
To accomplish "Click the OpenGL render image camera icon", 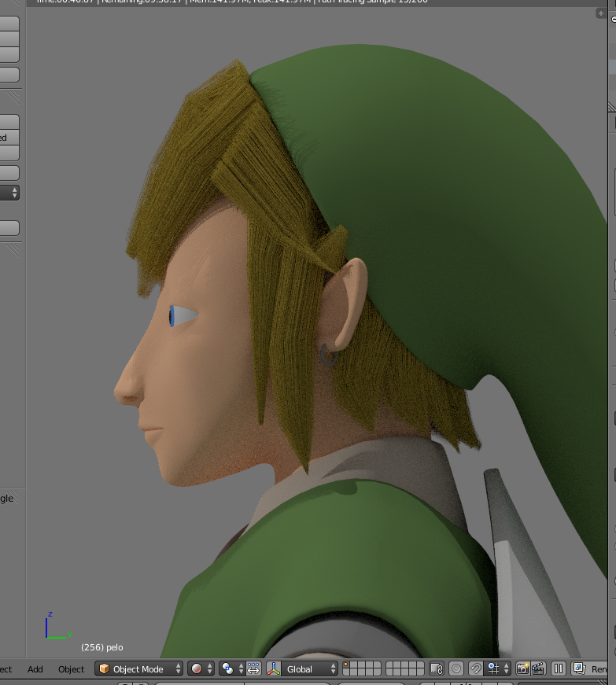I will click(x=522, y=668).
